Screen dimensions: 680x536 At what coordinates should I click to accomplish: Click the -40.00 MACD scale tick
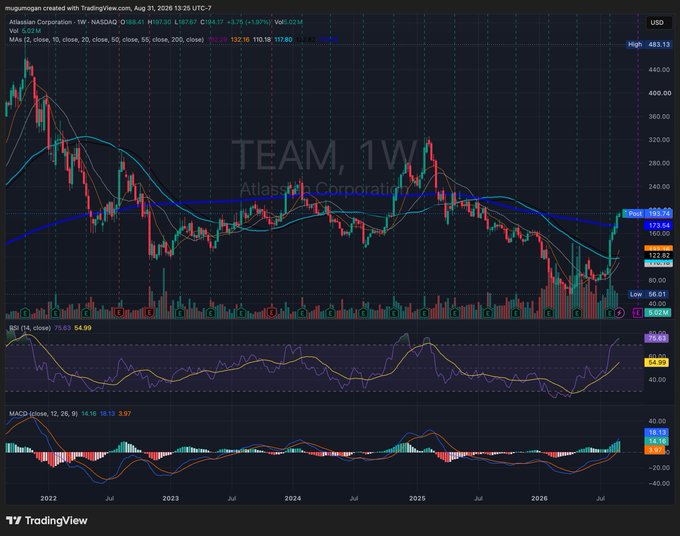[x=658, y=483]
